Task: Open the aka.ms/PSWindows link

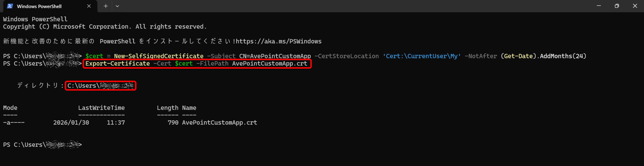Action: (x=278, y=41)
